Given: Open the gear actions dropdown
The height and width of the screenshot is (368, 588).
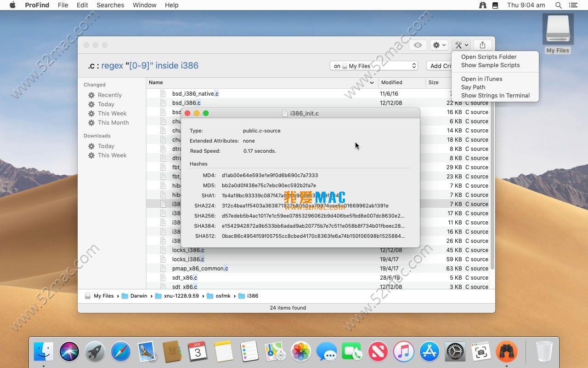Looking at the screenshot, I should point(440,45).
